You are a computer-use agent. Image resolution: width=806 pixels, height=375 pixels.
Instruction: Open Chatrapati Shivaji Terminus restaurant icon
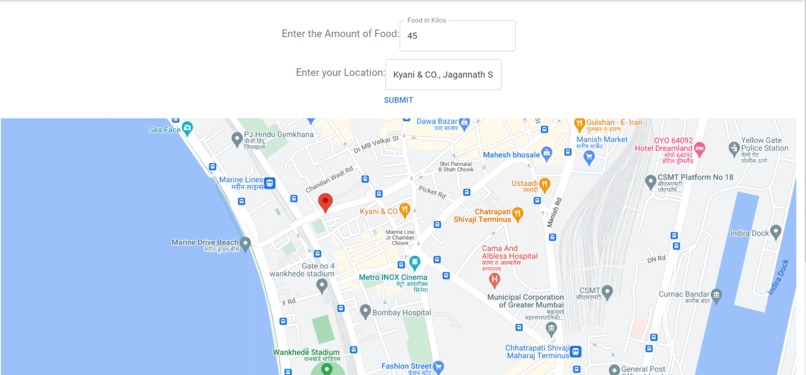click(518, 214)
